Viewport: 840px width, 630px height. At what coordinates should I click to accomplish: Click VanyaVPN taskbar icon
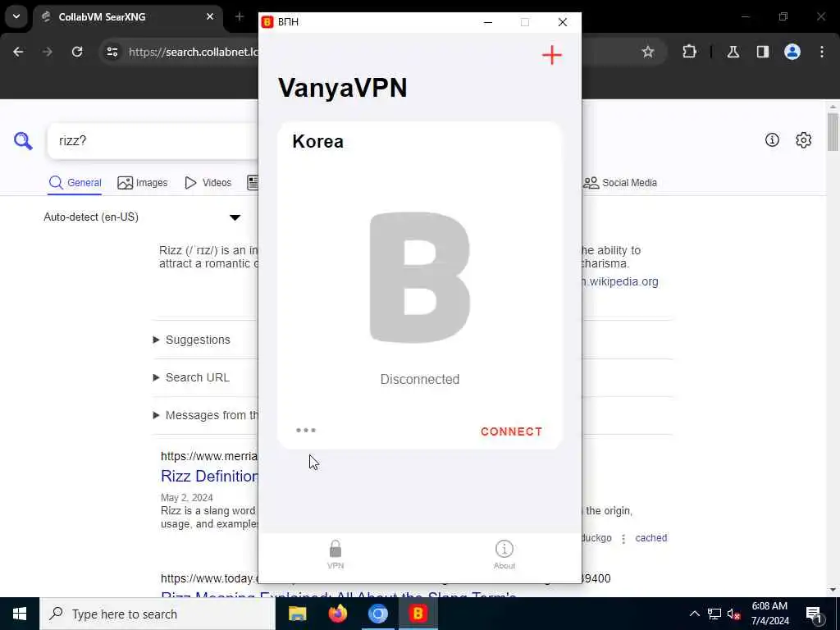pos(418,614)
